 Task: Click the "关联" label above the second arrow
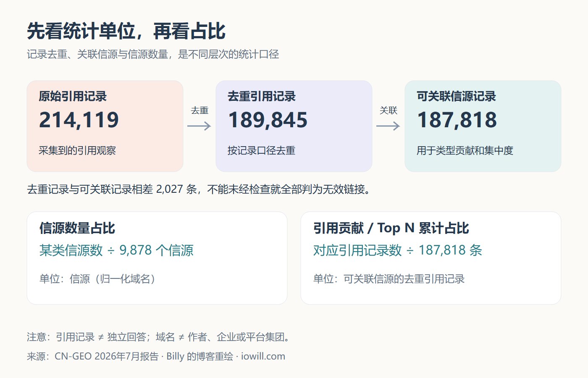(388, 110)
